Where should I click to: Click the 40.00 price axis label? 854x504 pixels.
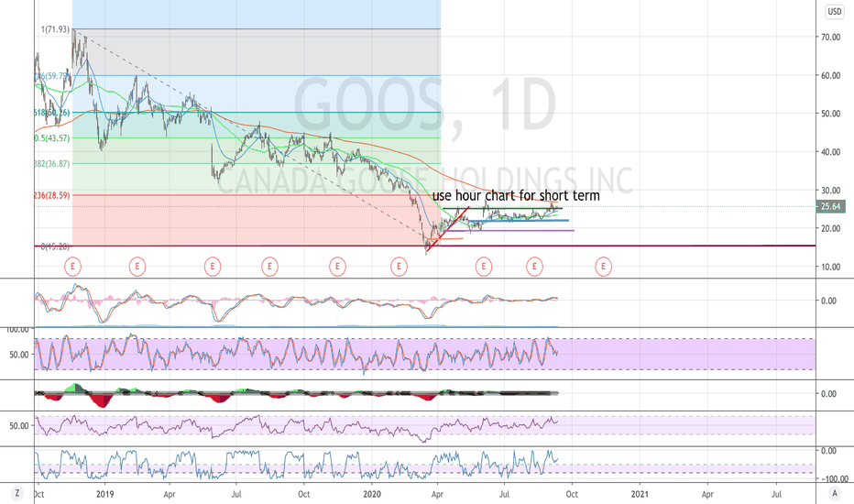coord(830,152)
